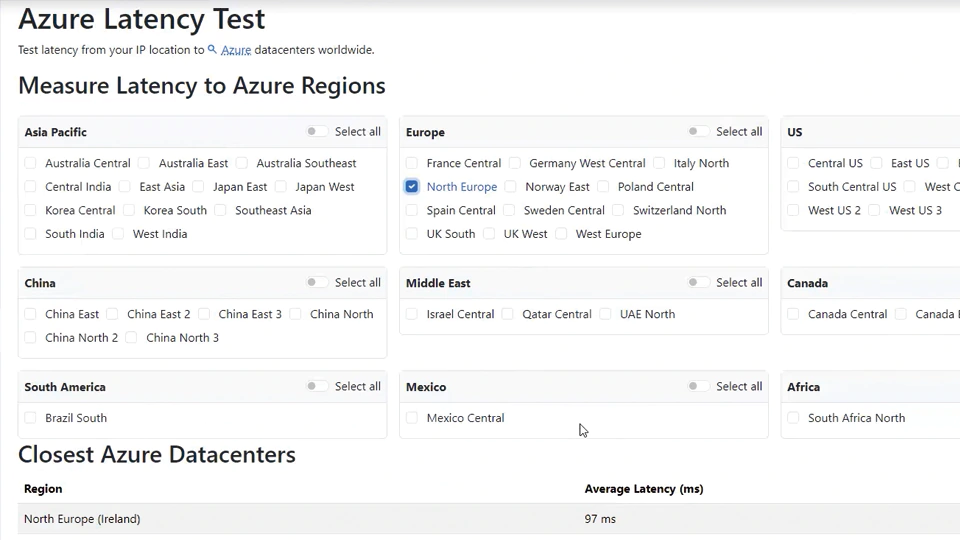Check the China East checkbox
Screen dimensions: 960x540
click(x=30, y=314)
